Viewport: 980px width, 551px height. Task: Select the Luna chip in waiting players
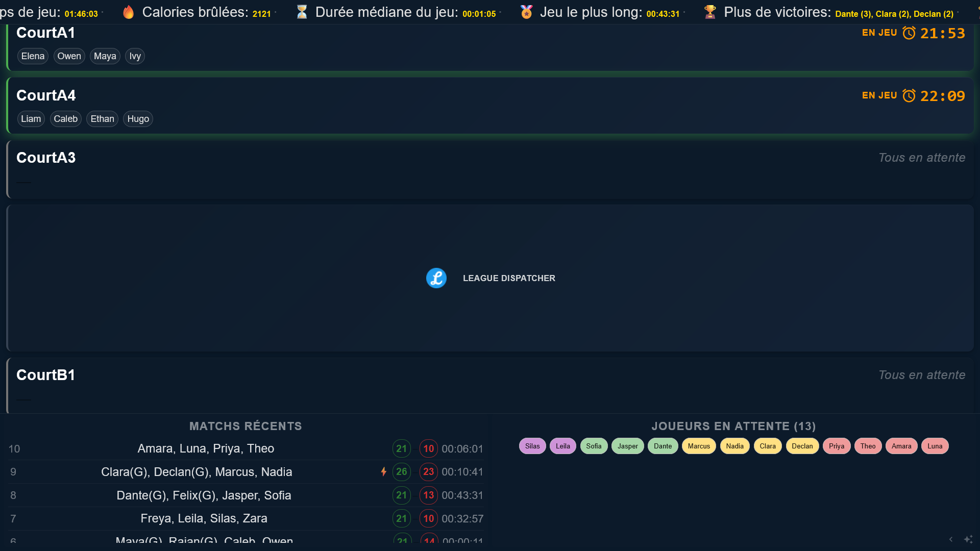click(x=935, y=446)
